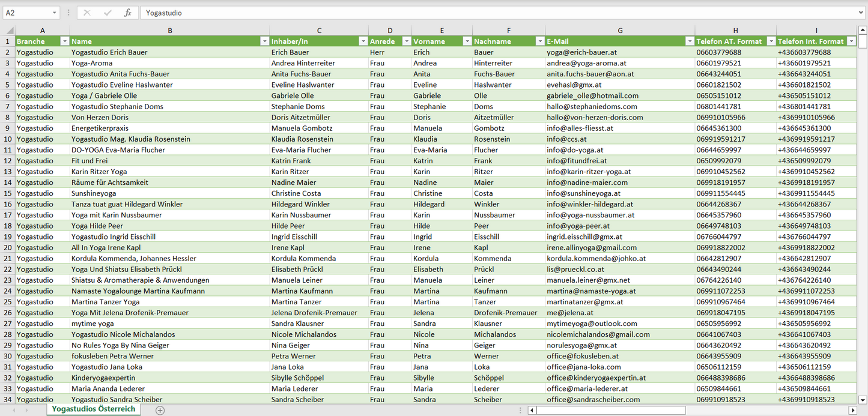
Task: Select row 15 header
Action: pyautogui.click(x=8, y=193)
